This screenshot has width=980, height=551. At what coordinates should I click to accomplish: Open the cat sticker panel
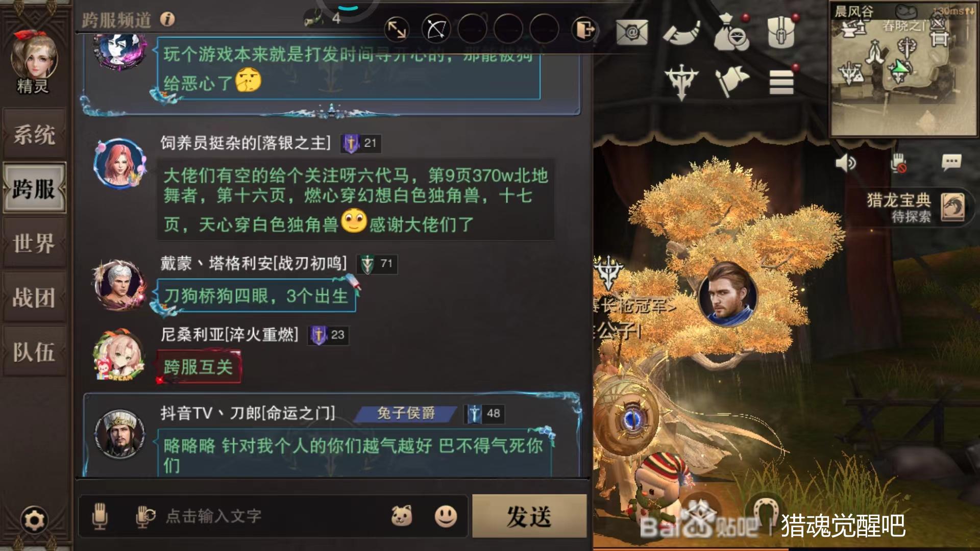(x=402, y=516)
